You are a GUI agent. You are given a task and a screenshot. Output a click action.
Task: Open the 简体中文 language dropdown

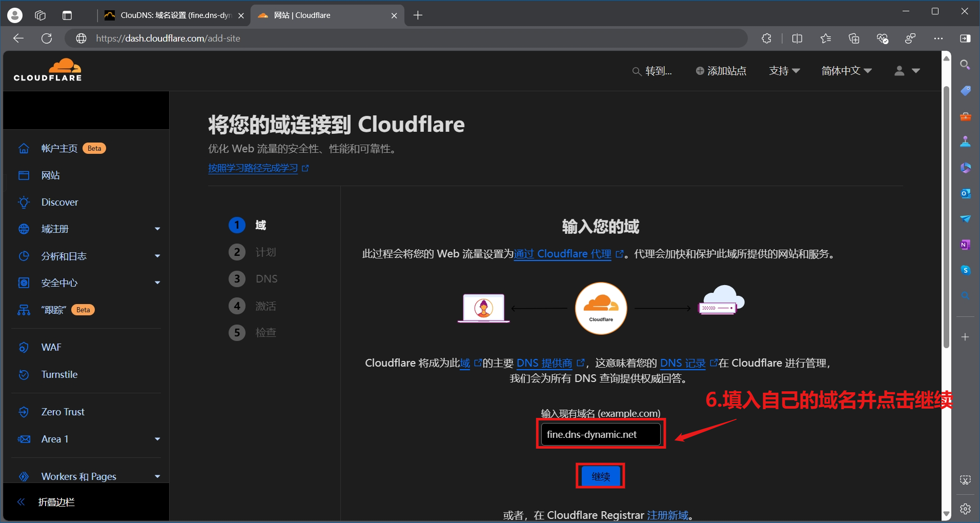[846, 71]
